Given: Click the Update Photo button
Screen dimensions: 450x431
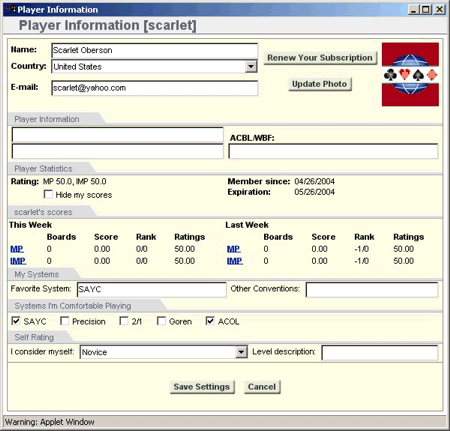Looking at the screenshot, I should click(x=319, y=84).
